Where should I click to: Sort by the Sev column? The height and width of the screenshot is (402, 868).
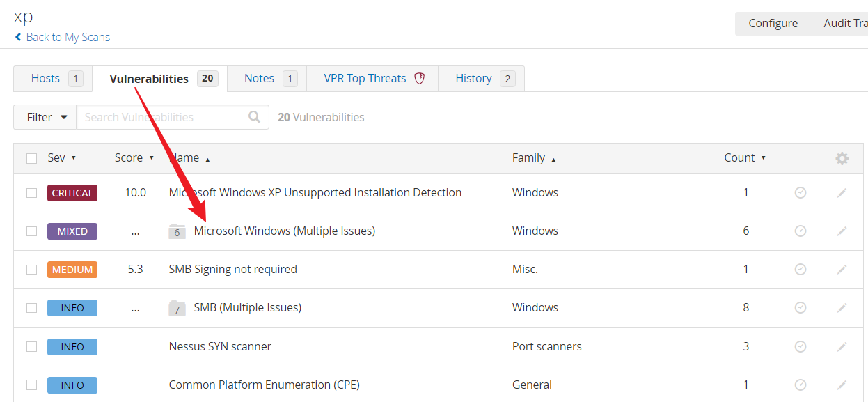(61, 158)
